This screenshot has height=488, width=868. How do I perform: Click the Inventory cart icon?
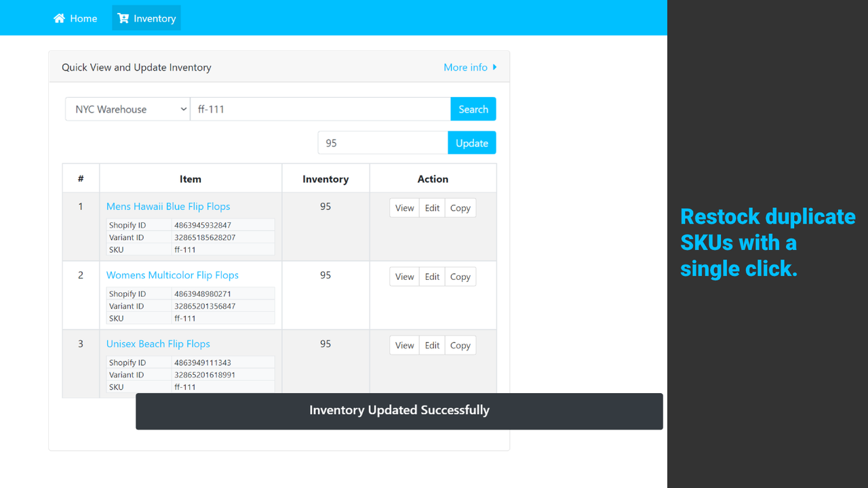[x=123, y=18]
